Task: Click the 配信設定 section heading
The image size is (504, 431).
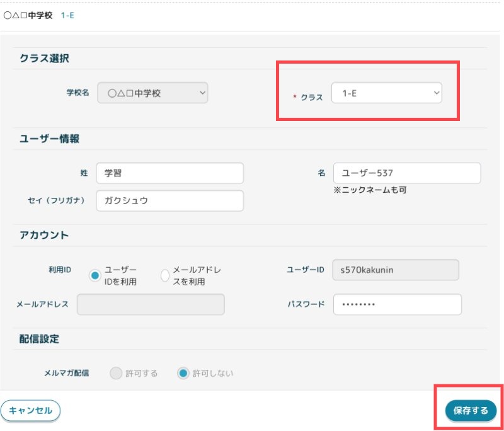Action: pyautogui.click(x=39, y=338)
